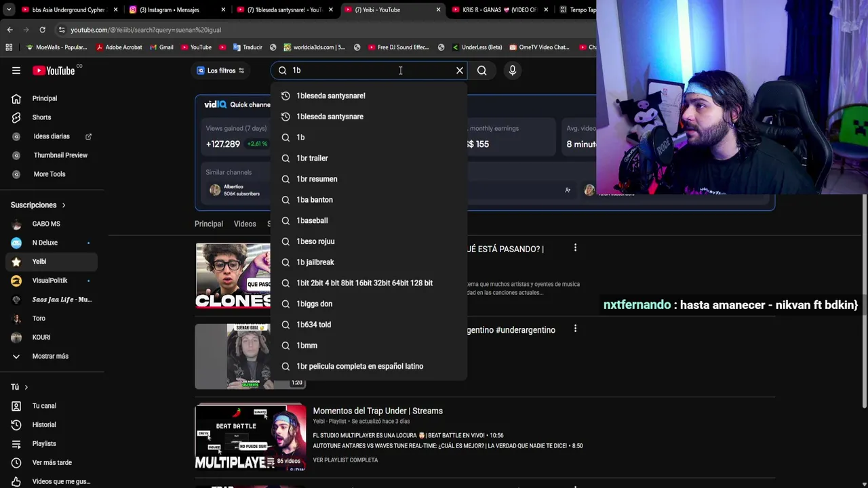
Task: Go back with browser back arrow
Action: [9, 30]
